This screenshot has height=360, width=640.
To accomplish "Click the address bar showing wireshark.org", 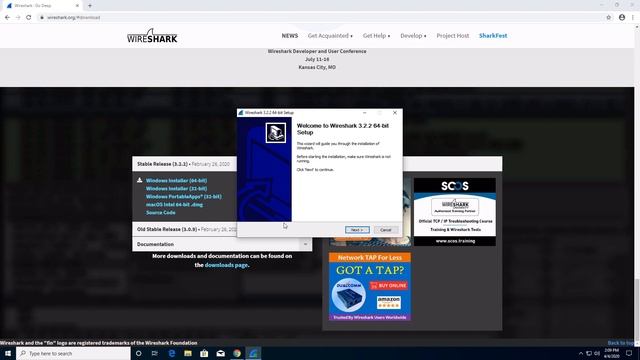I will [x=318, y=17].
